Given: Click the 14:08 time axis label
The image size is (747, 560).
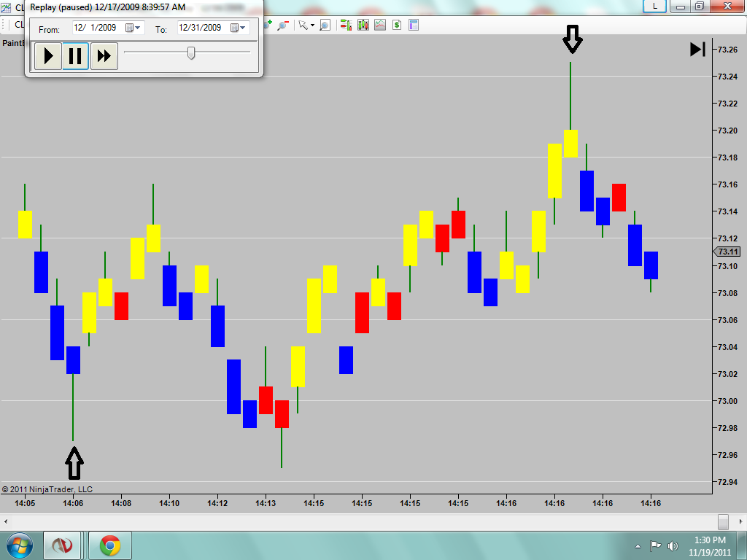Looking at the screenshot, I should pos(121,503).
